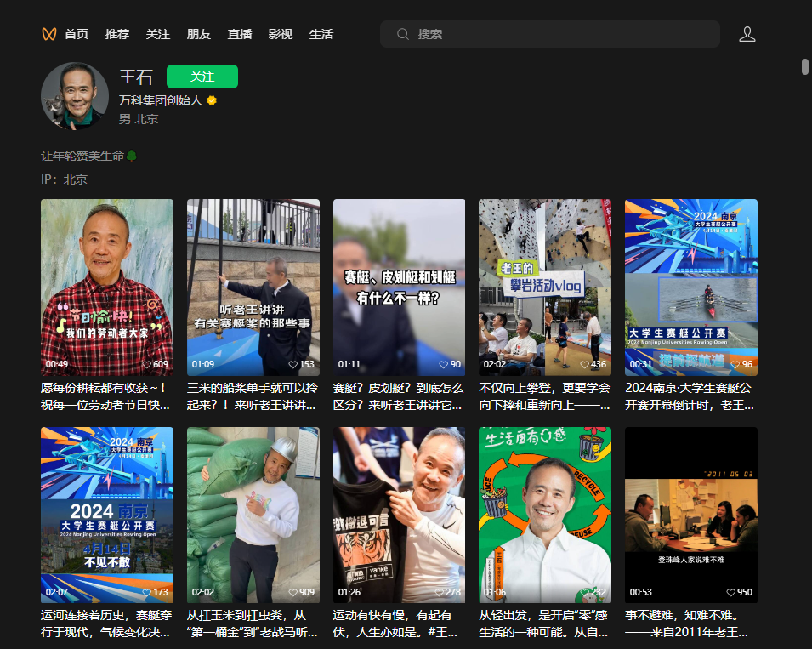The image size is (812, 649).
Task: Like the video with 609 hearts
Action: tap(147, 365)
